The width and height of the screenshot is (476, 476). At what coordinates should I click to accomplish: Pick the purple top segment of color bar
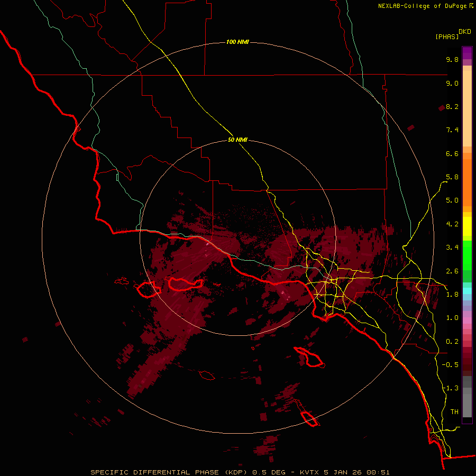pyautogui.click(x=467, y=53)
